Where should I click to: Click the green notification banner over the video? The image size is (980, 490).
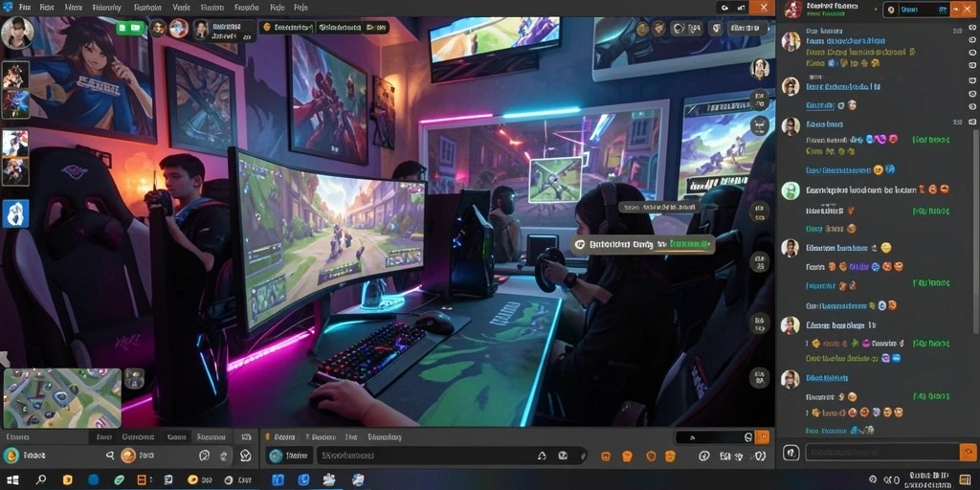tap(642, 244)
